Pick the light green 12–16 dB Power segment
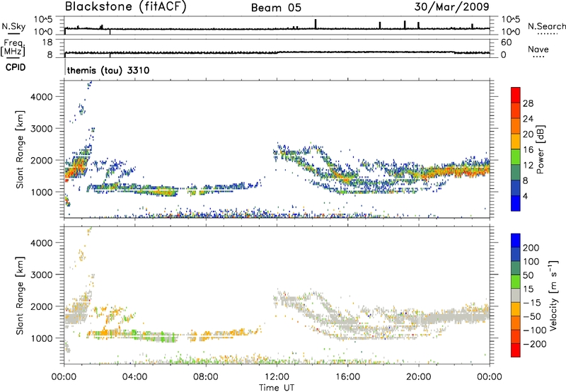This screenshot has height=392, width=566. tap(516, 156)
